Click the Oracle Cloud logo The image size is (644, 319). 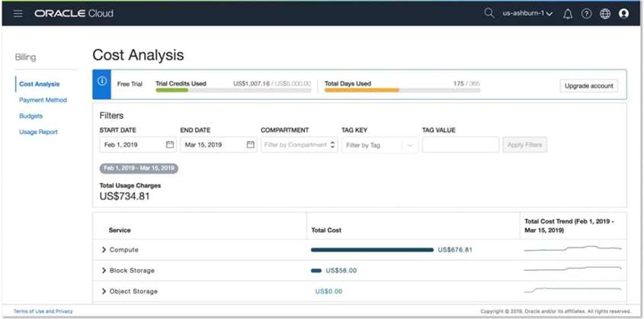point(74,14)
